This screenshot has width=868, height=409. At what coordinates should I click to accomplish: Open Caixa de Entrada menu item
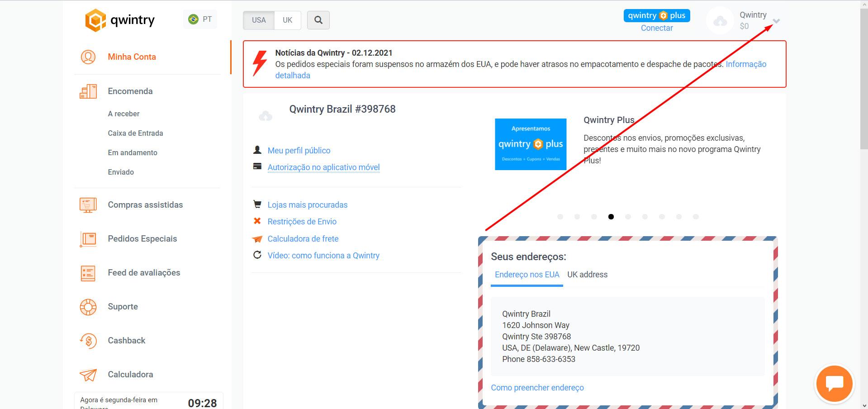[135, 133]
